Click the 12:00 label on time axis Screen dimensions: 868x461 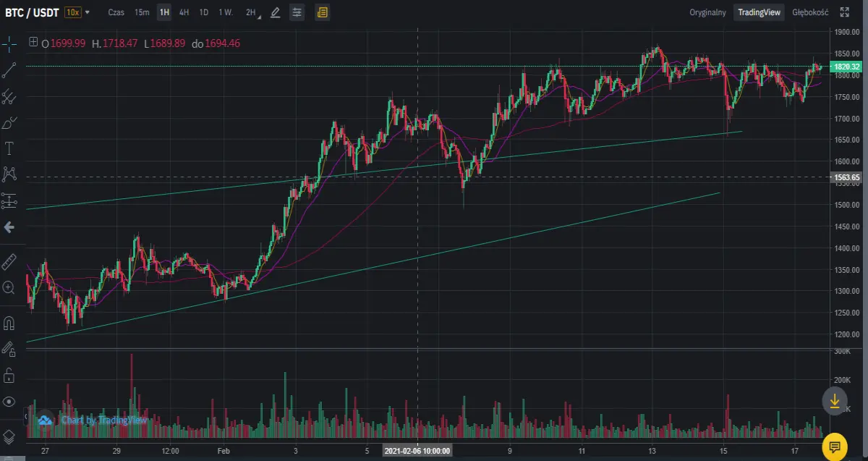coord(170,451)
